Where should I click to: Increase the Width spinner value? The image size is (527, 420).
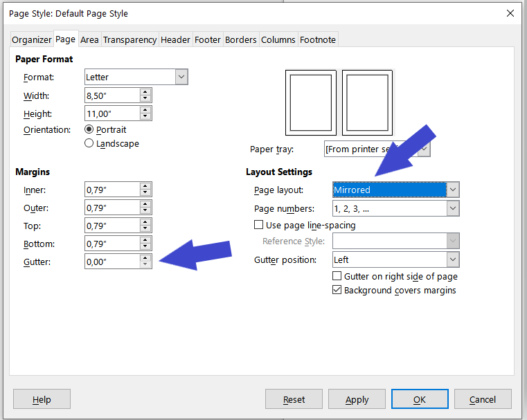(x=145, y=92)
